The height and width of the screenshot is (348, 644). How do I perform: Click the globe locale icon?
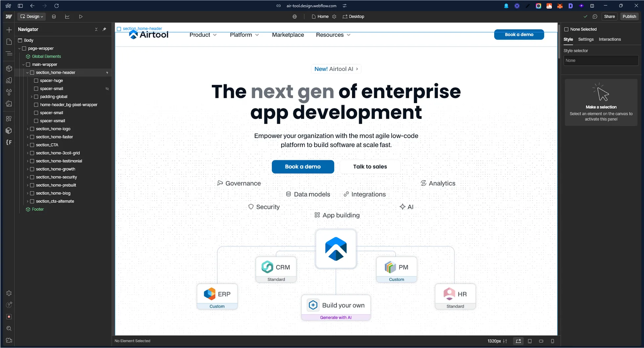(295, 16)
